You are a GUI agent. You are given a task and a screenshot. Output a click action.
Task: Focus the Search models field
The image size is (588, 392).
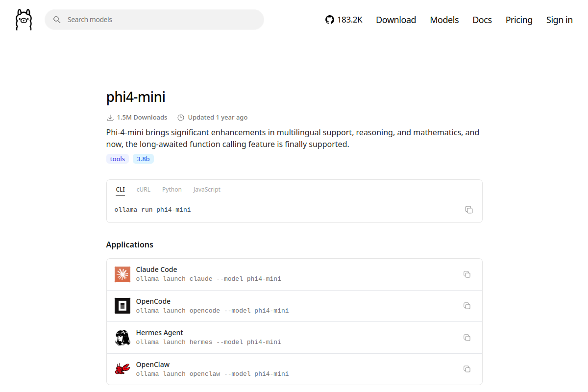[154, 20]
